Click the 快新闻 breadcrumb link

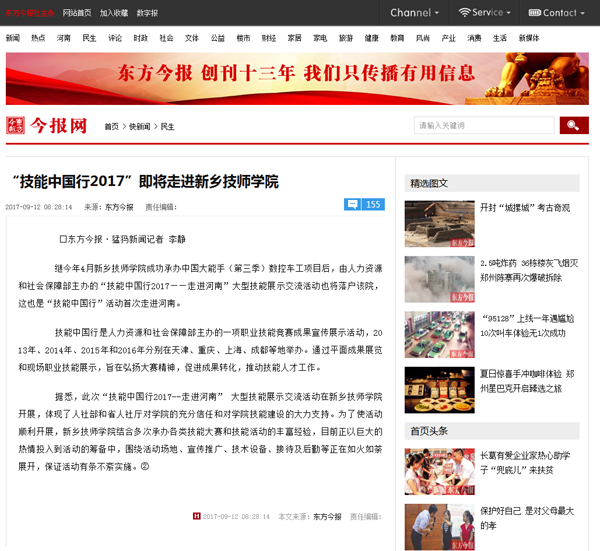pos(139,127)
